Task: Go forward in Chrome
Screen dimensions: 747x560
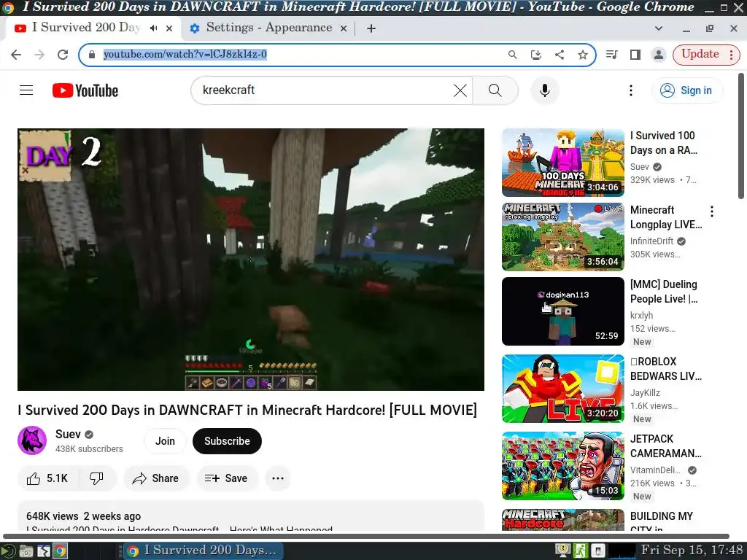Action: [x=39, y=54]
